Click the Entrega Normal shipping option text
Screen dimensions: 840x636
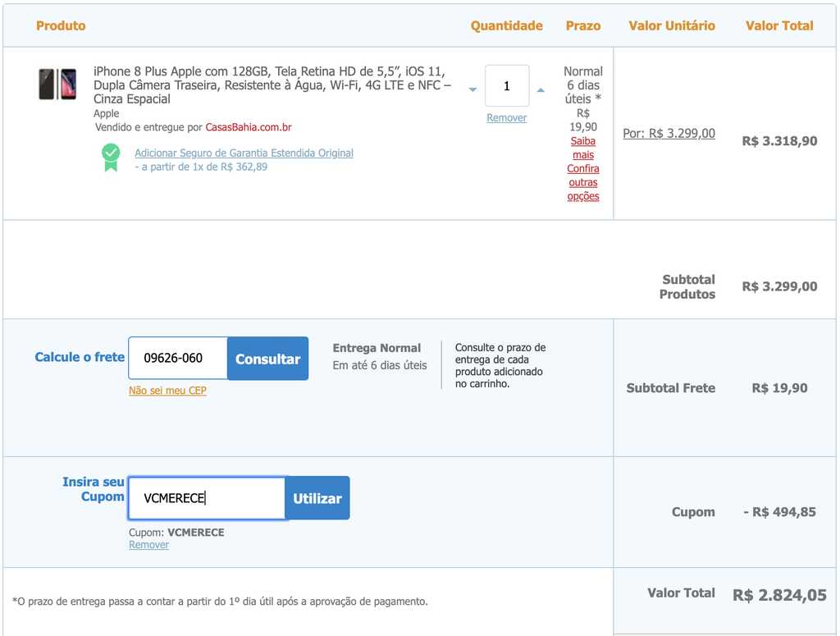(377, 348)
